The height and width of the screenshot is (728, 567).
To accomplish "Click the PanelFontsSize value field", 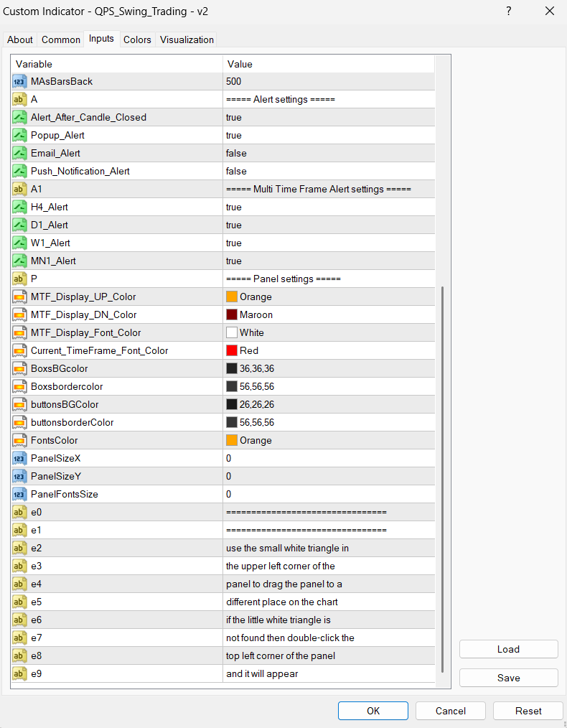I will click(328, 494).
